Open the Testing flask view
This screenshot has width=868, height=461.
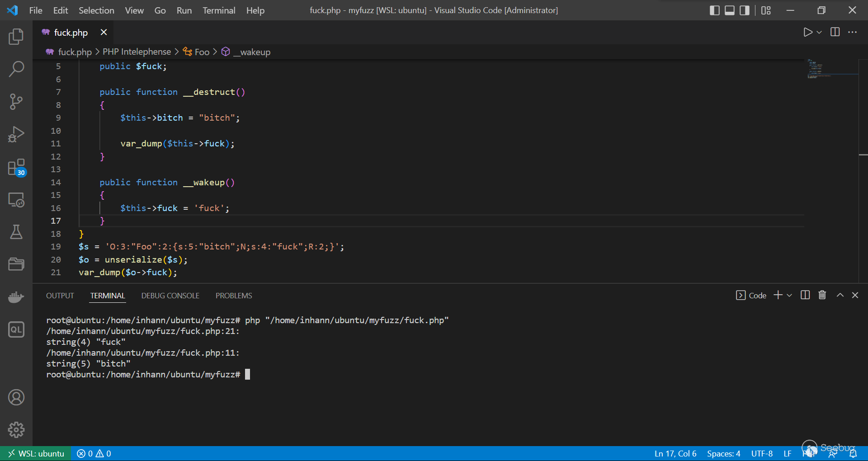16,232
